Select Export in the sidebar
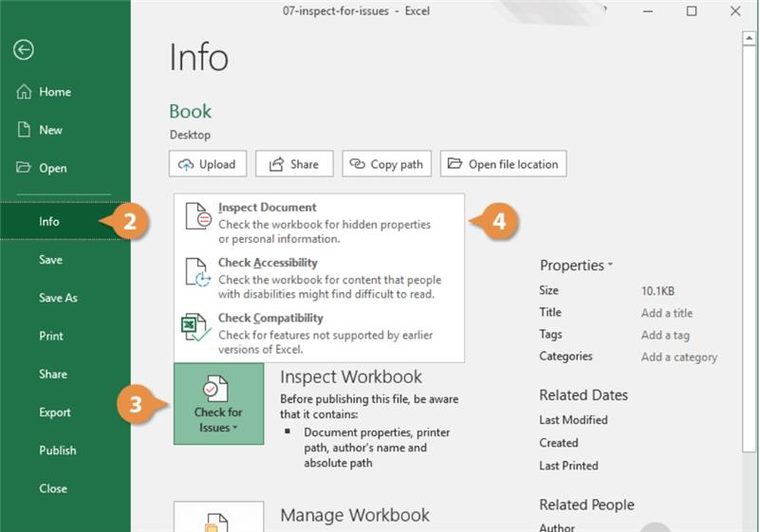This screenshot has width=759, height=532. click(65, 413)
